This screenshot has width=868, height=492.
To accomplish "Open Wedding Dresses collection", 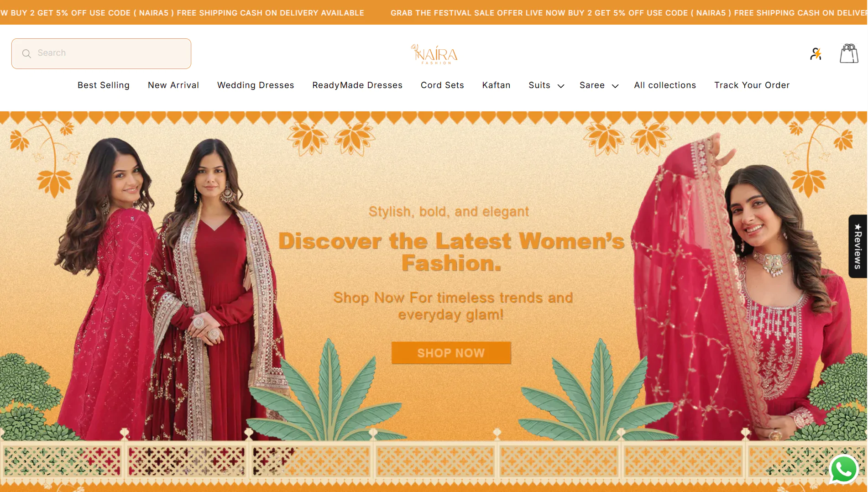I will [x=256, y=85].
